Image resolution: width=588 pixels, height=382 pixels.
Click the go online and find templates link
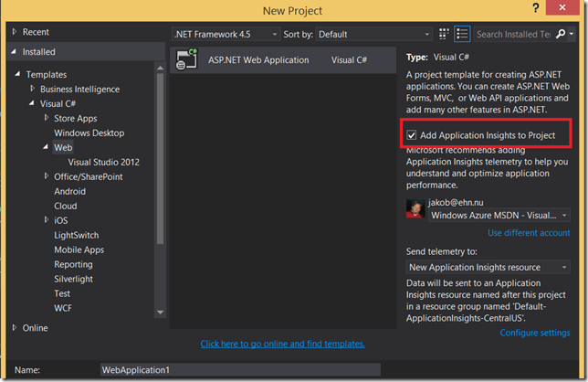click(x=282, y=344)
